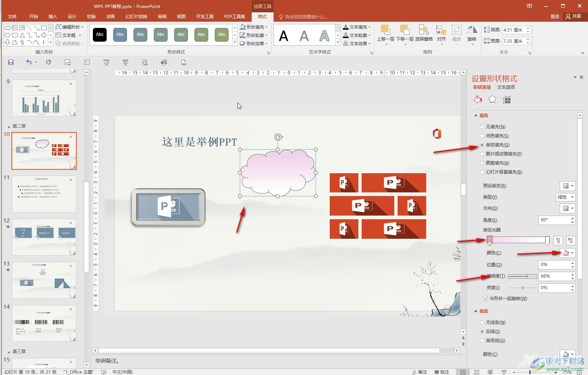Click the Tell Me search box (告诉我您想要做什么)
This screenshot has height=375, width=588.
click(304, 17)
